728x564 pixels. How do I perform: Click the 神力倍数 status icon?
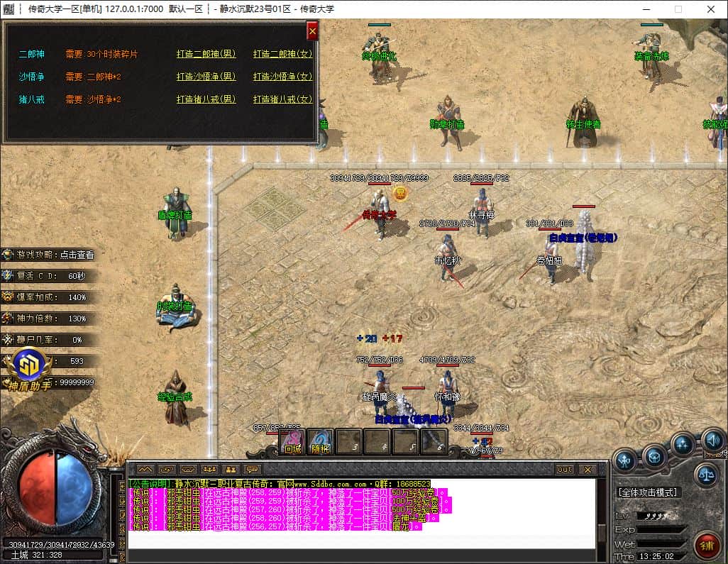[x=7, y=319]
